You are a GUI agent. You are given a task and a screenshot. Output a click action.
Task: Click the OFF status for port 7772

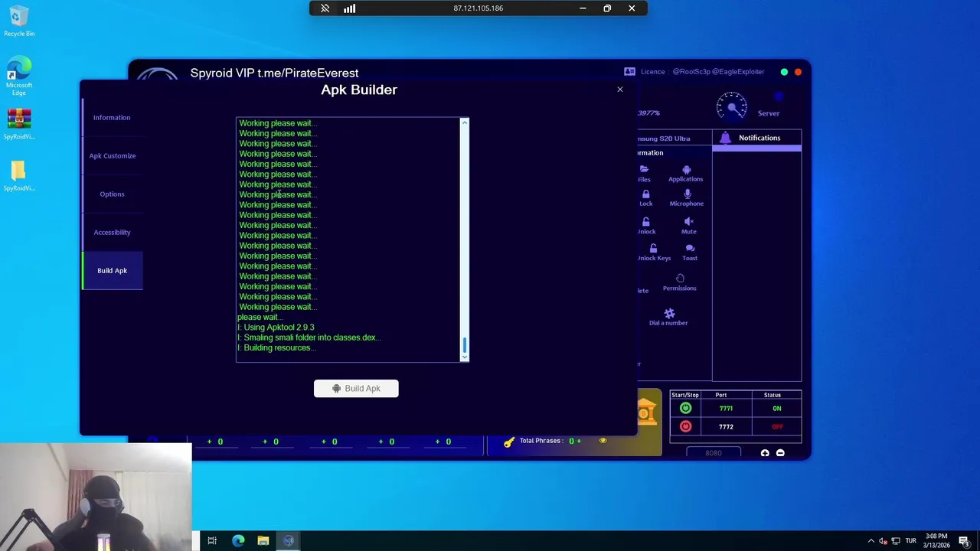[x=776, y=427]
